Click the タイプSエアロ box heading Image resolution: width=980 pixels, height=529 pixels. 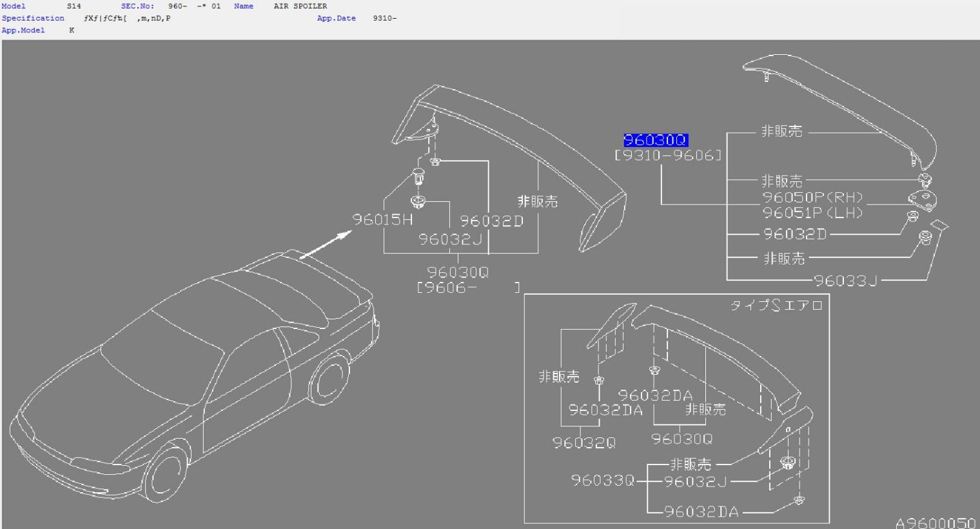776,305
